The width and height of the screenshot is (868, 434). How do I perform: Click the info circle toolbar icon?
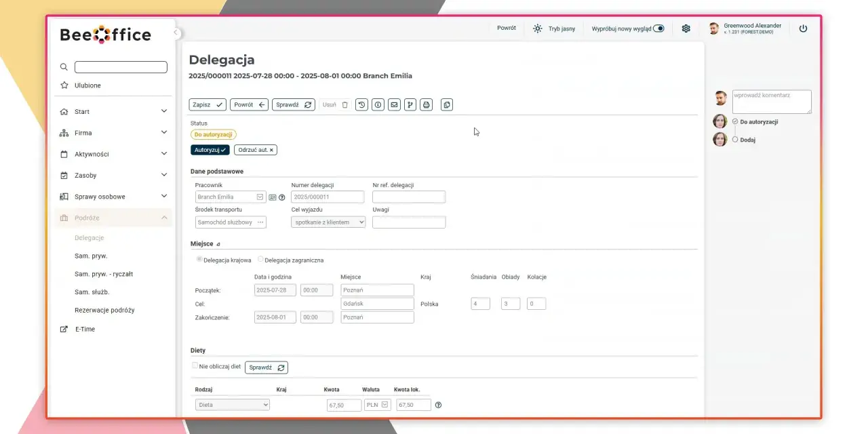[378, 104]
